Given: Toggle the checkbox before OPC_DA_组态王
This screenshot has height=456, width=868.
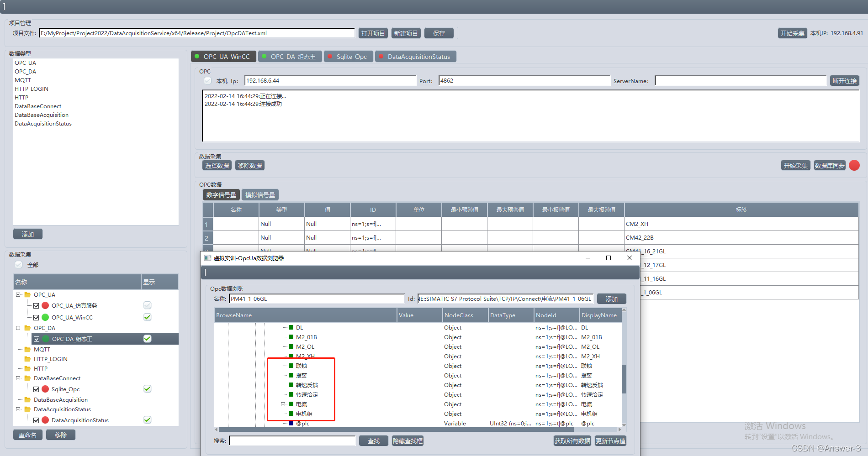Looking at the screenshot, I should tap(37, 339).
